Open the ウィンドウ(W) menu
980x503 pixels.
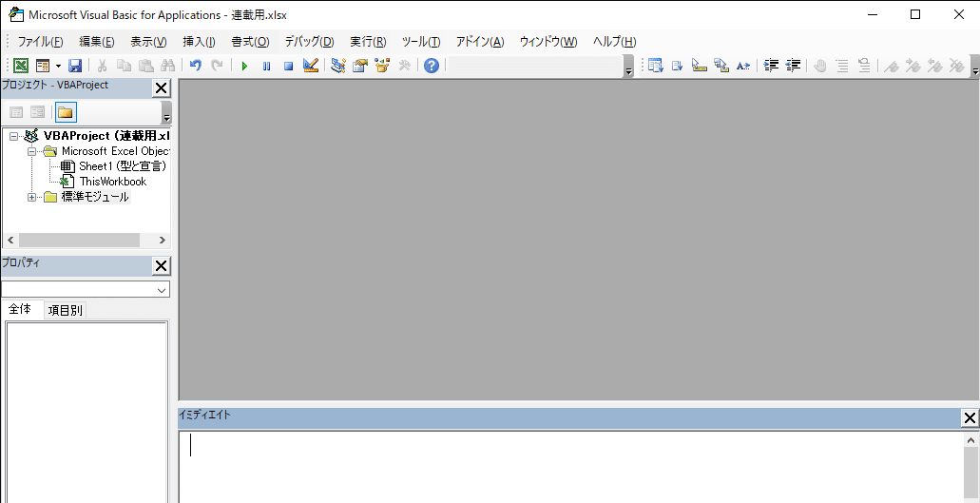[548, 42]
